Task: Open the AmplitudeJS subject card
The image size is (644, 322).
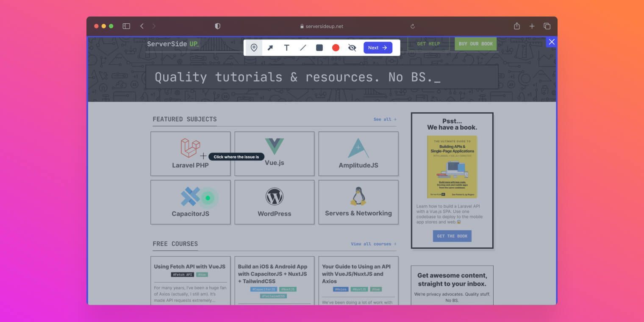Action: point(358,154)
